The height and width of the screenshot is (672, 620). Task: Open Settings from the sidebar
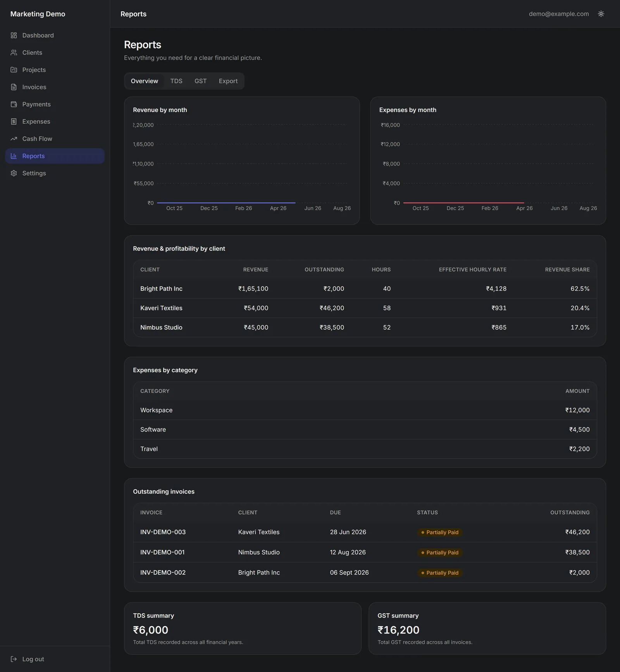pos(55,173)
